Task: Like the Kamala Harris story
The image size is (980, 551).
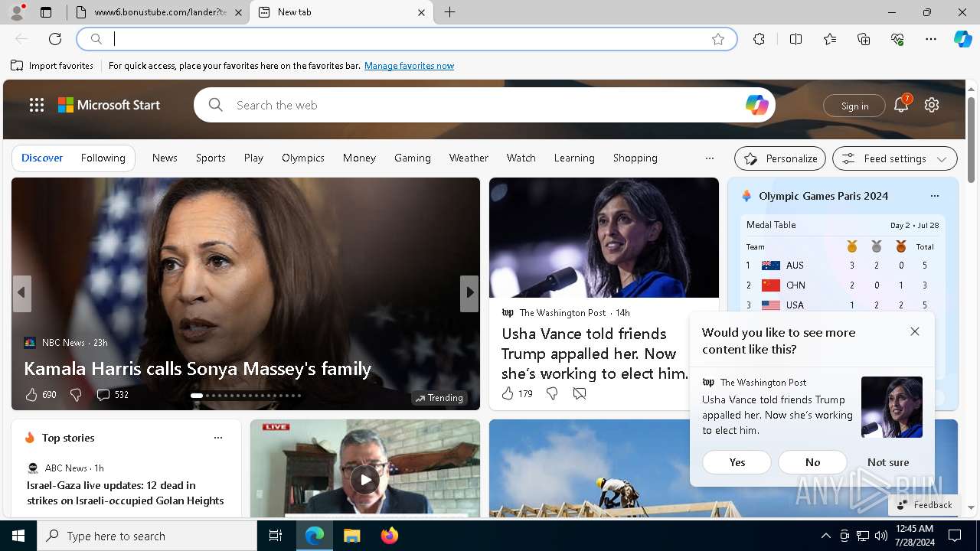Action: click(x=31, y=395)
